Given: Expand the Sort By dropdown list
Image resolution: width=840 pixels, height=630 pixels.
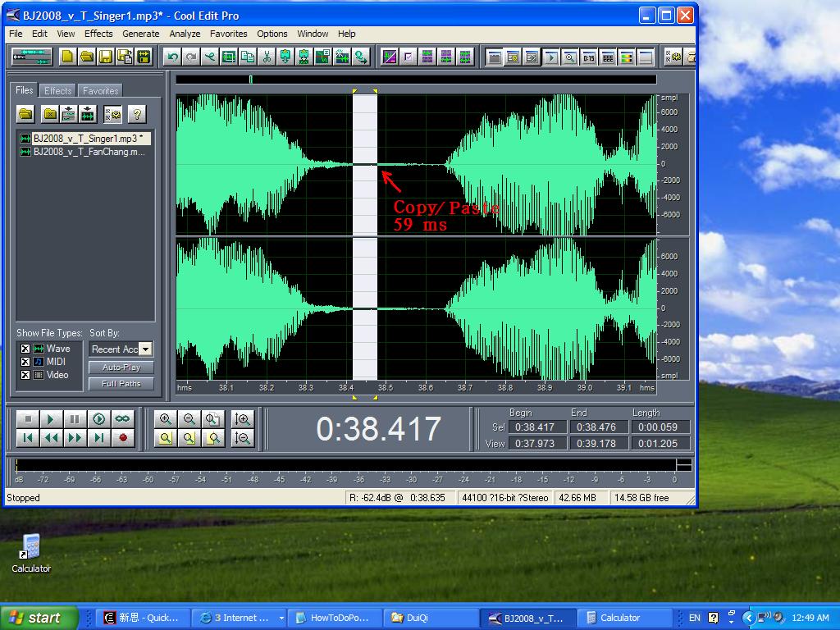Looking at the screenshot, I should coord(145,349).
